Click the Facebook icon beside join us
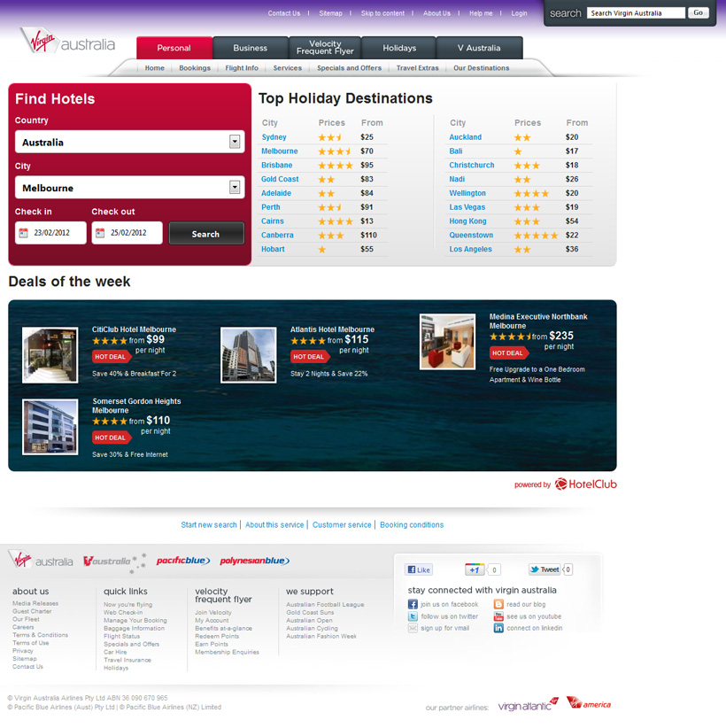The image size is (726, 728). (x=413, y=604)
